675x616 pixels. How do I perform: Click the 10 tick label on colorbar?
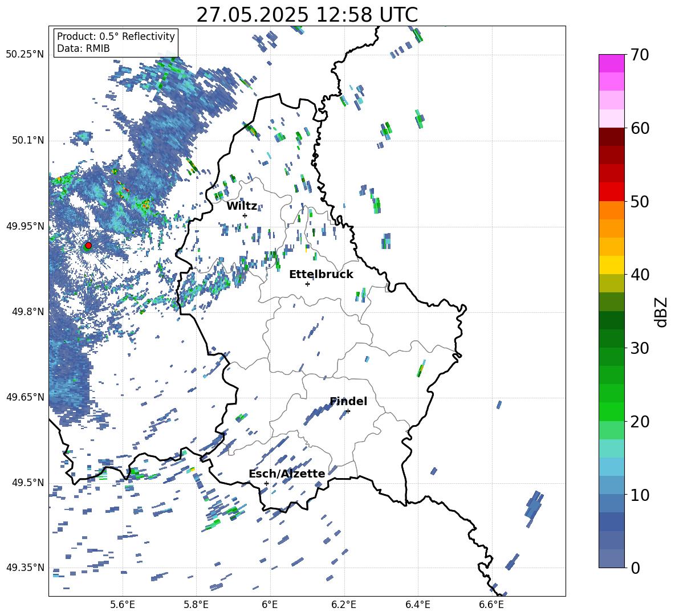coord(639,495)
